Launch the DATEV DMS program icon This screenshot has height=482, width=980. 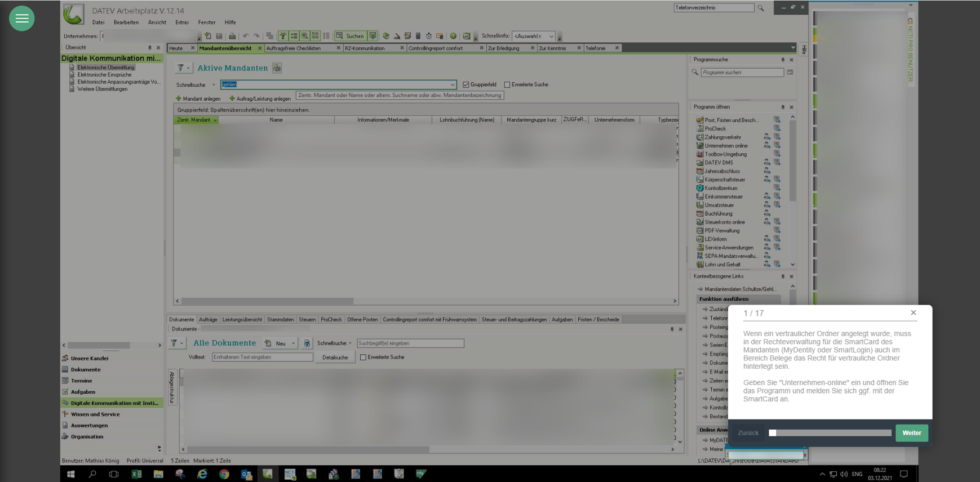click(700, 163)
